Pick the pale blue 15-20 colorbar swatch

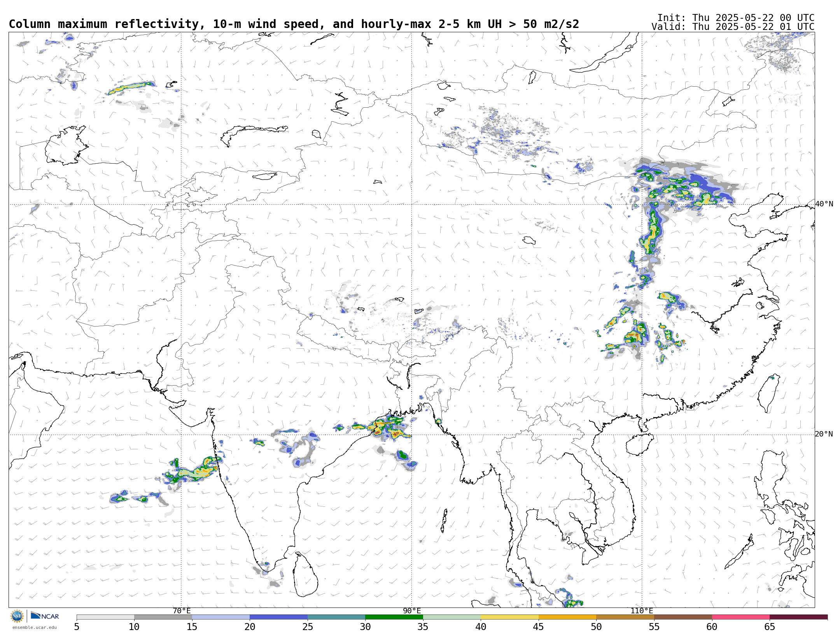pyautogui.click(x=221, y=617)
